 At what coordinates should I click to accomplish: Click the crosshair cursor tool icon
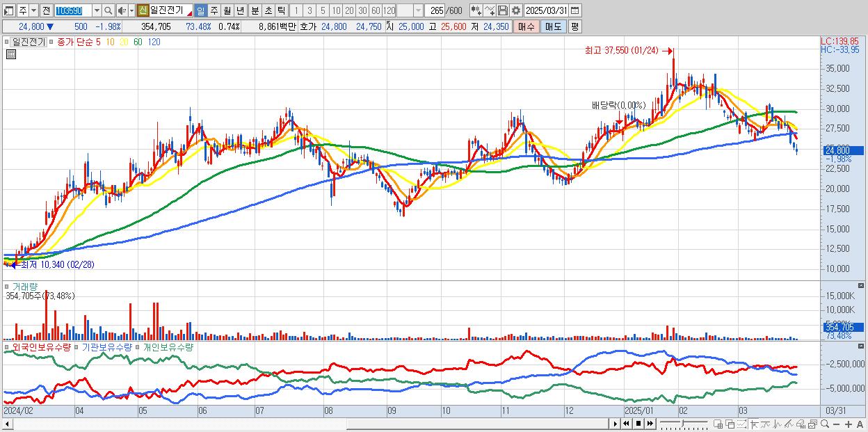click(755, 424)
